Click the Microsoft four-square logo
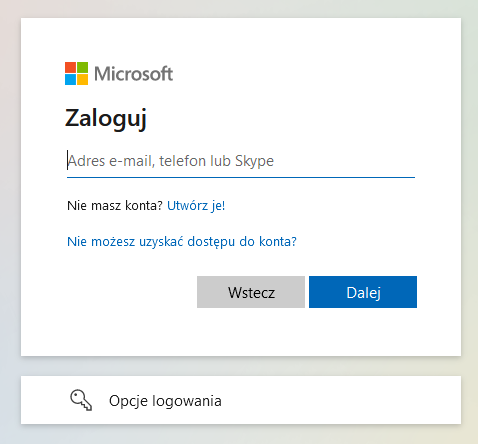Image resolution: width=478 pixels, height=444 pixels. 76,73
